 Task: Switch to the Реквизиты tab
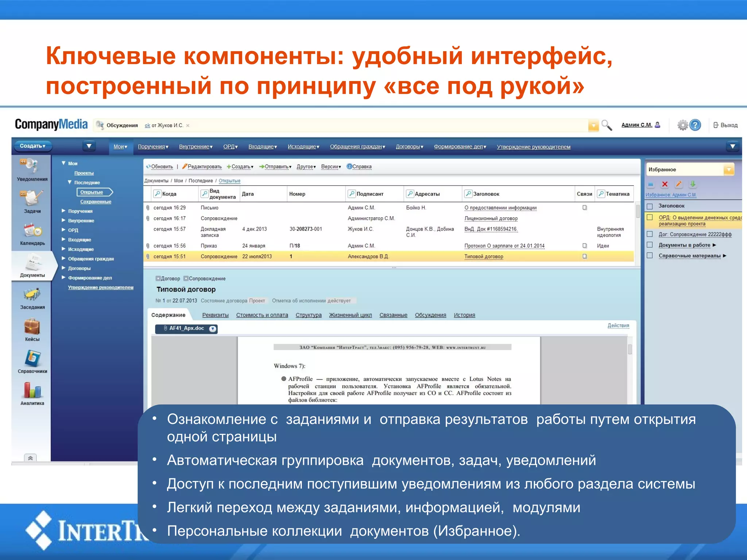[x=215, y=315]
